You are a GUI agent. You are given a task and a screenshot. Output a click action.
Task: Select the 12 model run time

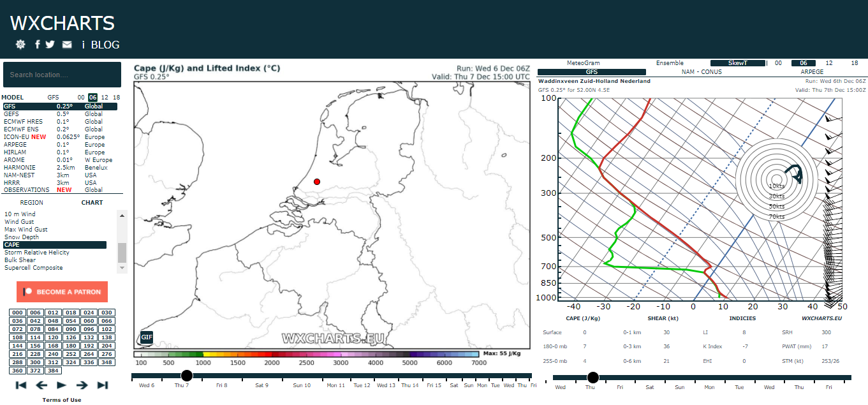(x=105, y=97)
